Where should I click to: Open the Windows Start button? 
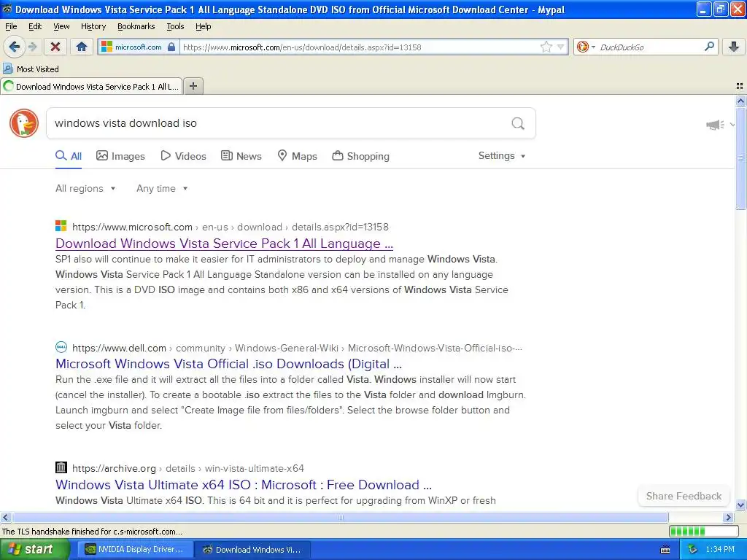(x=35, y=550)
